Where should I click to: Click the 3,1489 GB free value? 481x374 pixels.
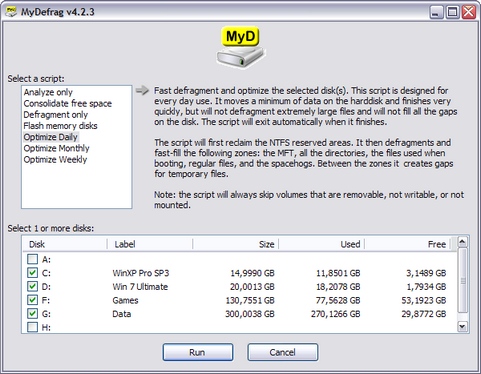click(426, 273)
